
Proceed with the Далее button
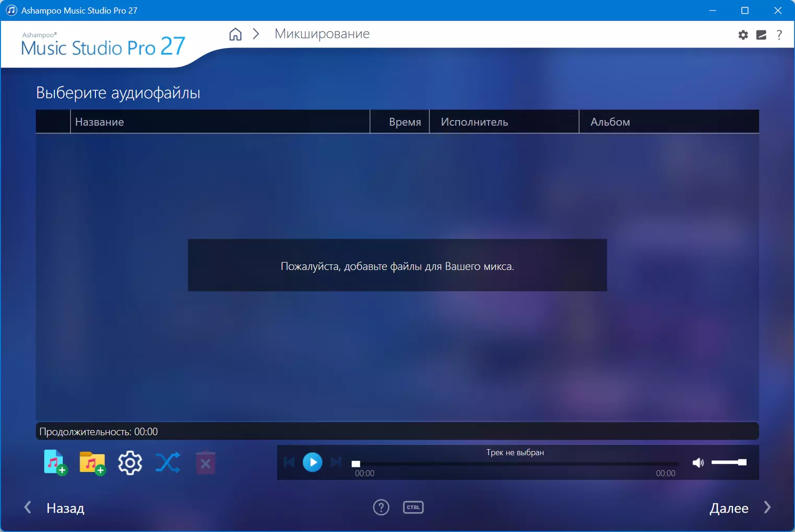tap(740, 508)
